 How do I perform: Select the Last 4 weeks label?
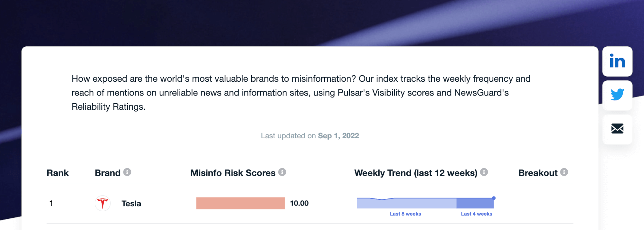pyautogui.click(x=476, y=214)
